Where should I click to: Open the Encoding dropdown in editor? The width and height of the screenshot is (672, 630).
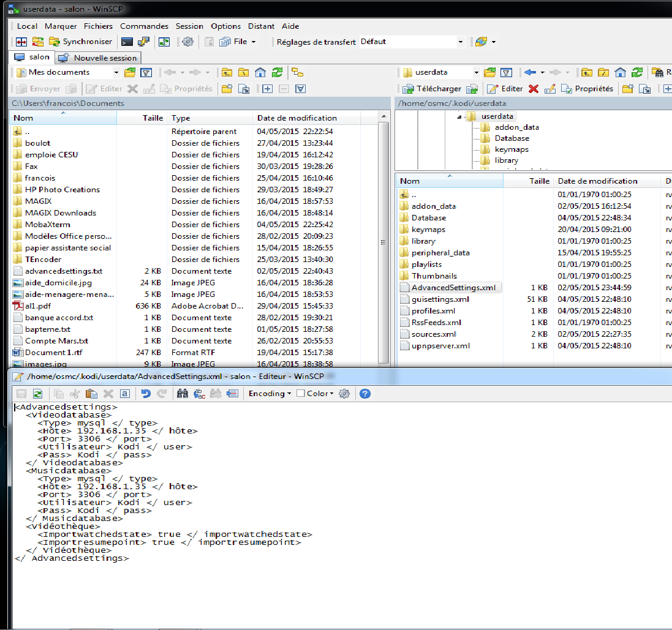(270, 394)
